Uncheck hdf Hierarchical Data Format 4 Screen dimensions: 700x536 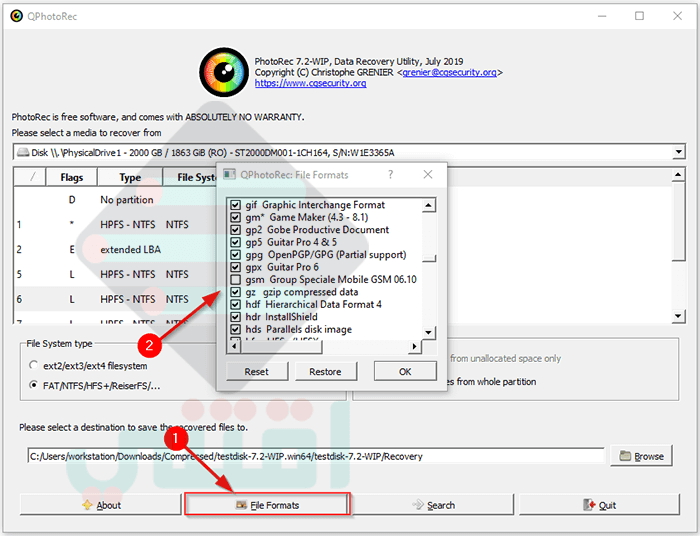click(x=235, y=305)
